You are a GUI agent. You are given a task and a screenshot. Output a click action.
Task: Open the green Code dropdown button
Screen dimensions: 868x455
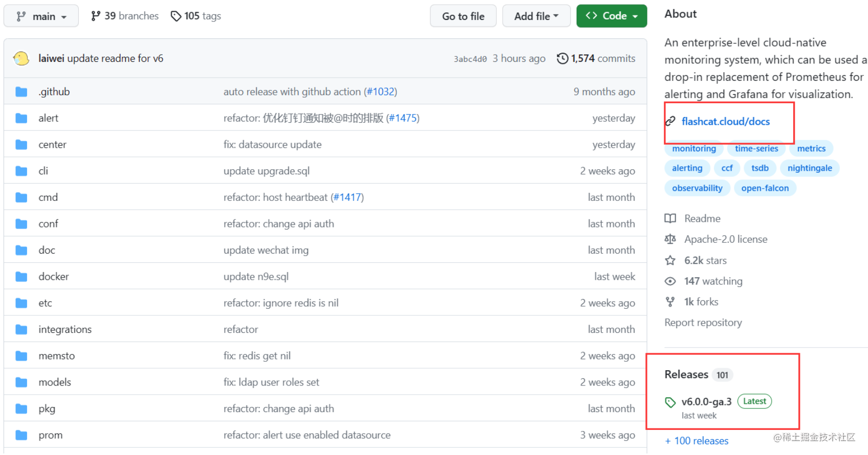pyautogui.click(x=611, y=16)
